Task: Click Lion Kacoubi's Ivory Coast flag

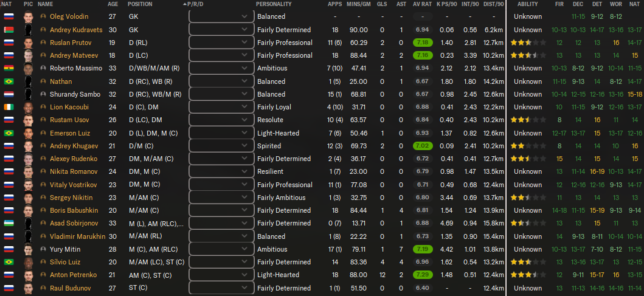Action: (x=9, y=107)
